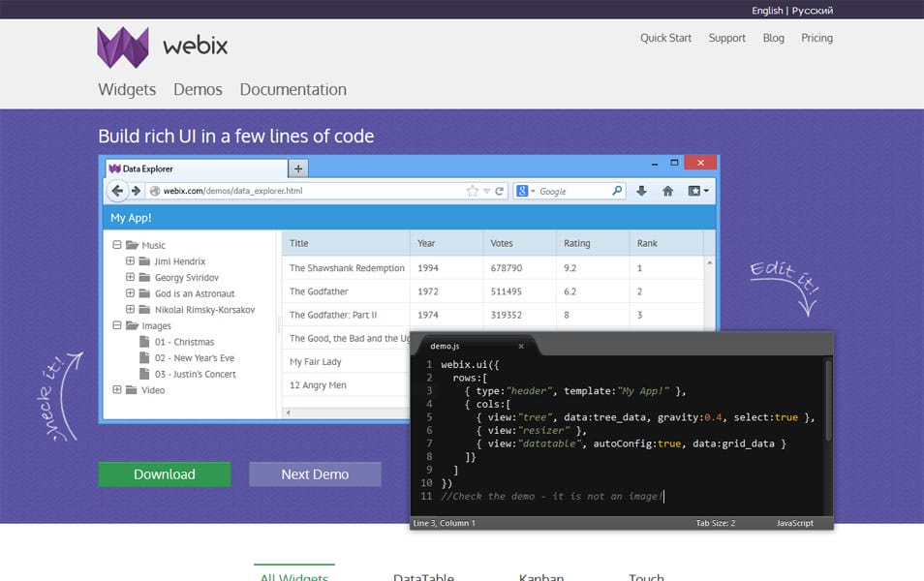
Task: Select The Godfather: Part II title cell
Action: click(333, 316)
